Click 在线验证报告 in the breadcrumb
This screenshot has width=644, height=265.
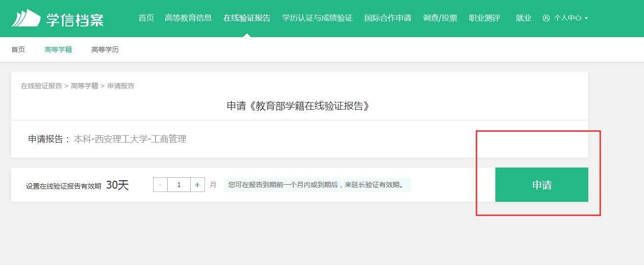(42, 86)
